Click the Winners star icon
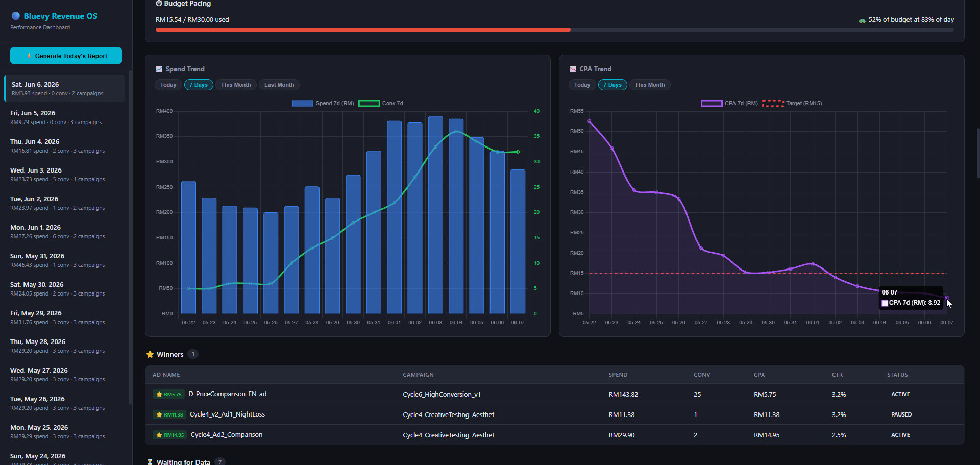 click(150, 354)
